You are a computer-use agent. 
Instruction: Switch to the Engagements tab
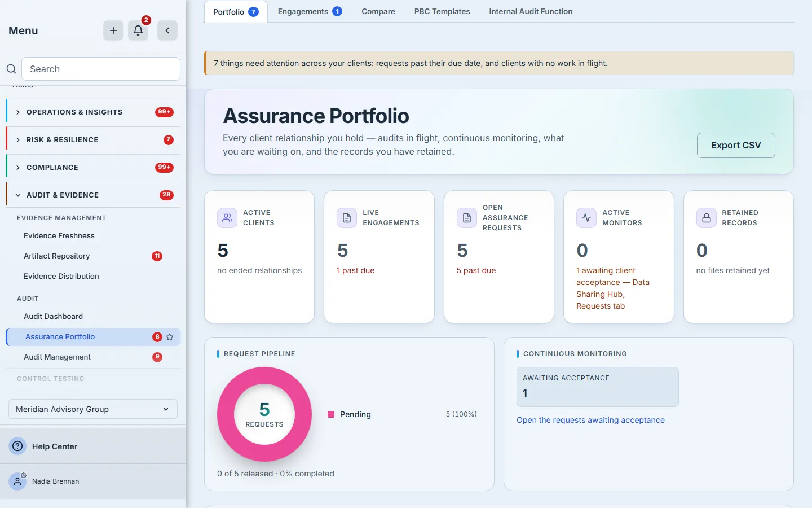[310, 11]
